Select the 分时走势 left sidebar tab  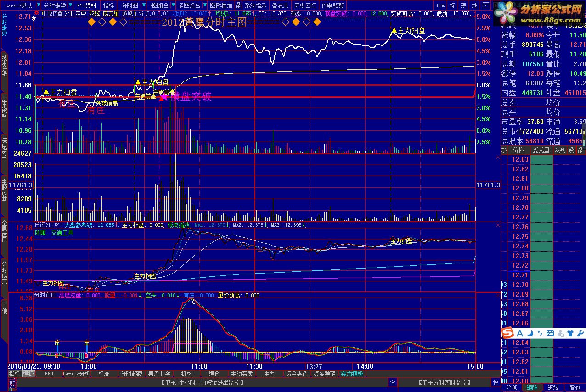(x=4, y=25)
